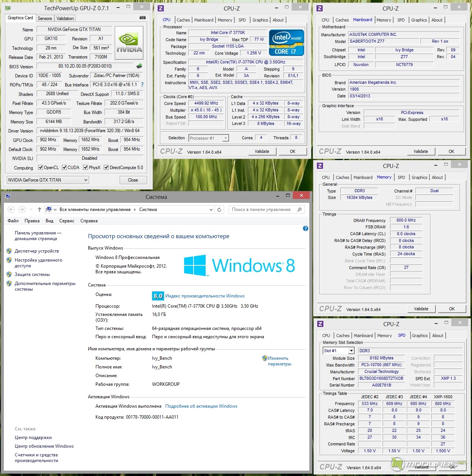The height and width of the screenshot is (476, 472).
Task: Click the refresh icon in address bar
Action: (x=219, y=210)
